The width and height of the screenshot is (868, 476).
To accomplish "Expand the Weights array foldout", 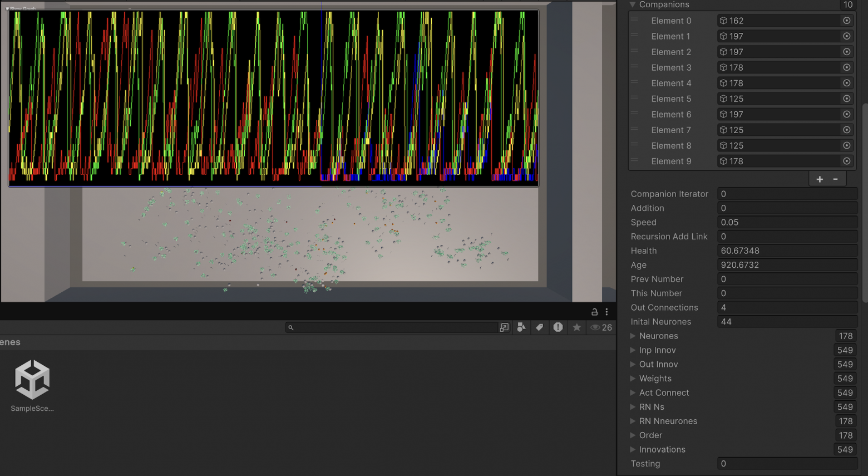I will (x=633, y=379).
